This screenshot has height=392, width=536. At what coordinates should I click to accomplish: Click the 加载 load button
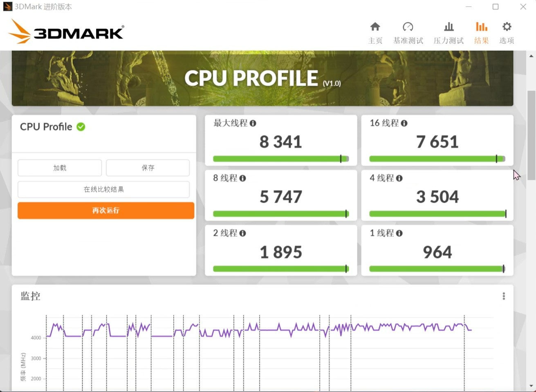(60, 168)
